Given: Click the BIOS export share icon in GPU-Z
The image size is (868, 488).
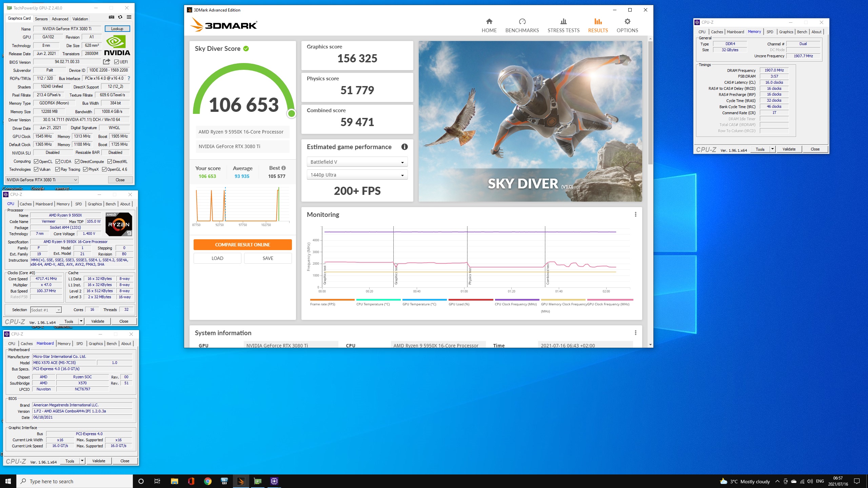Looking at the screenshot, I should point(107,62).
